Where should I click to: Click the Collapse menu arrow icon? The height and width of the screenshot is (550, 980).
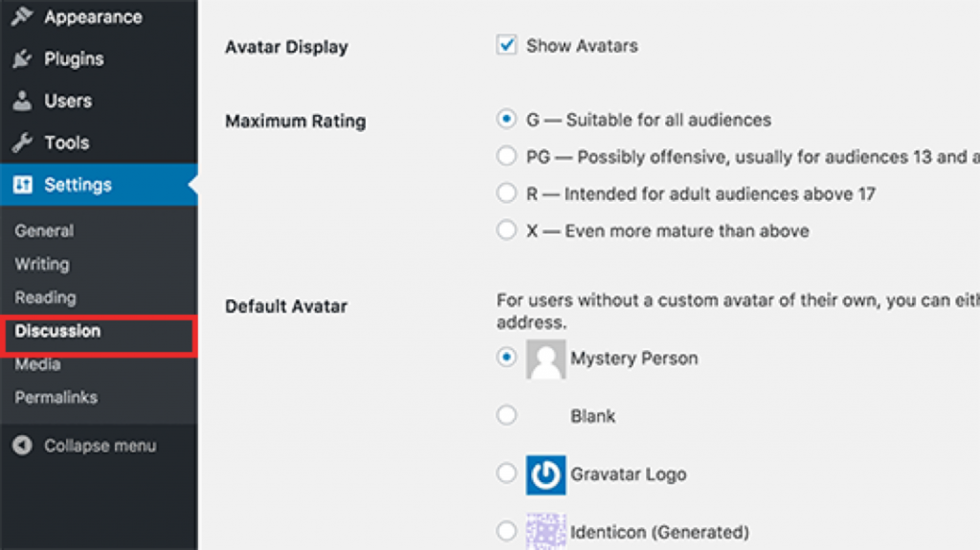point(22,446)
